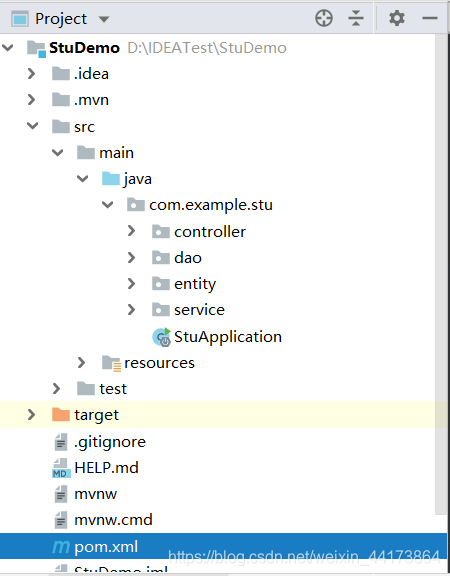Select the main folder label
This screenshot has height=576, width=450.
(x=116, y=152)
